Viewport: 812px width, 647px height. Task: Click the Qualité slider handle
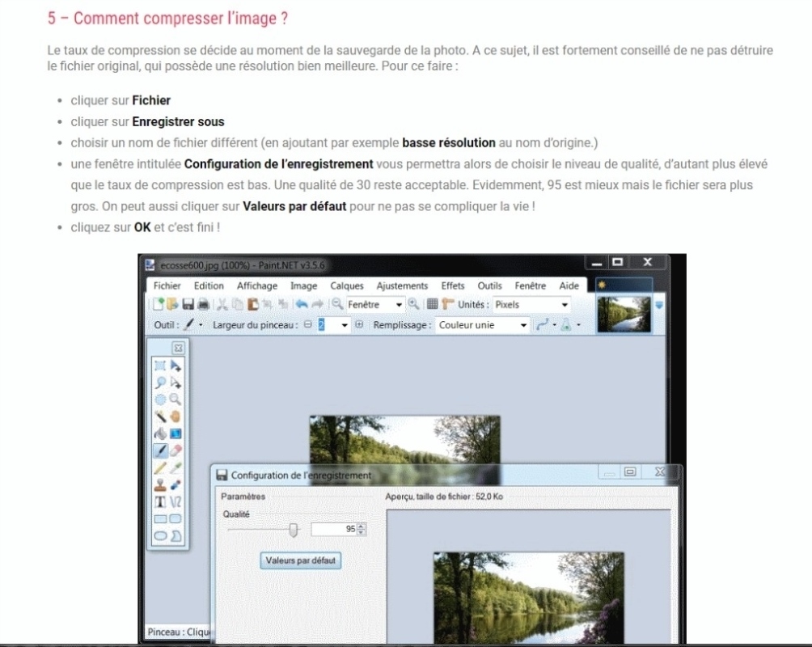coord(294,530)
